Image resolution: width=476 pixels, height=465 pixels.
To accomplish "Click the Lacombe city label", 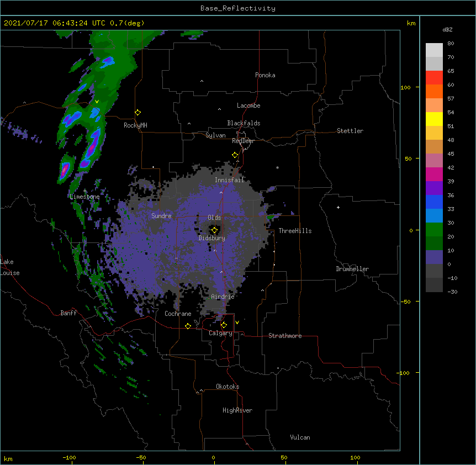I will pyautogui.click(x=248, y=105).
